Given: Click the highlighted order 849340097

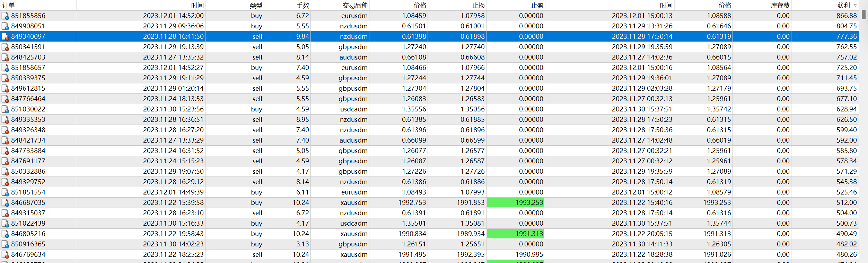Looking at the screenshot, I should click(28, 37).
